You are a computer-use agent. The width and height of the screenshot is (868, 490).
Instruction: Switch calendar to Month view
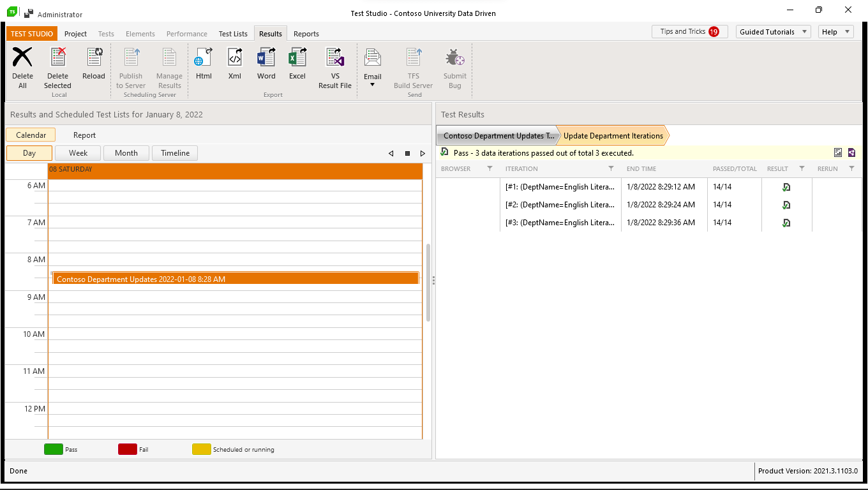126,153
